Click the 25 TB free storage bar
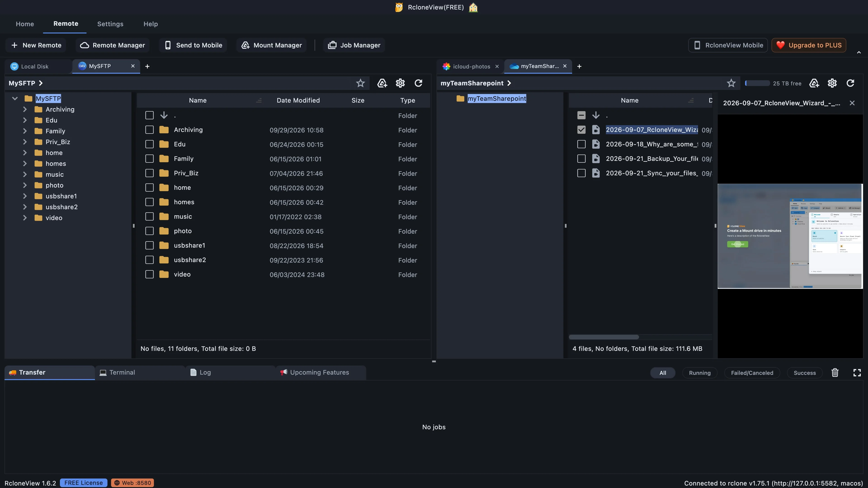Viewport: 868px width, 488px height. (757, 83)
